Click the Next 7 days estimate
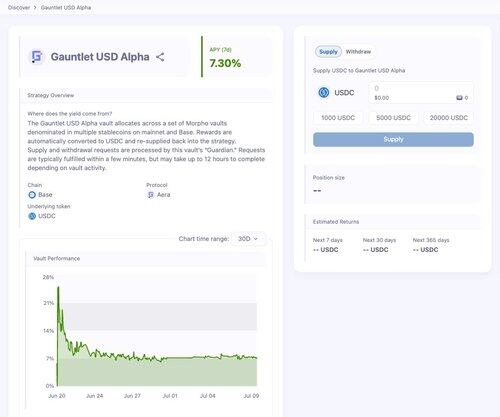Screen dimensions: 500x417 [328, 245]
